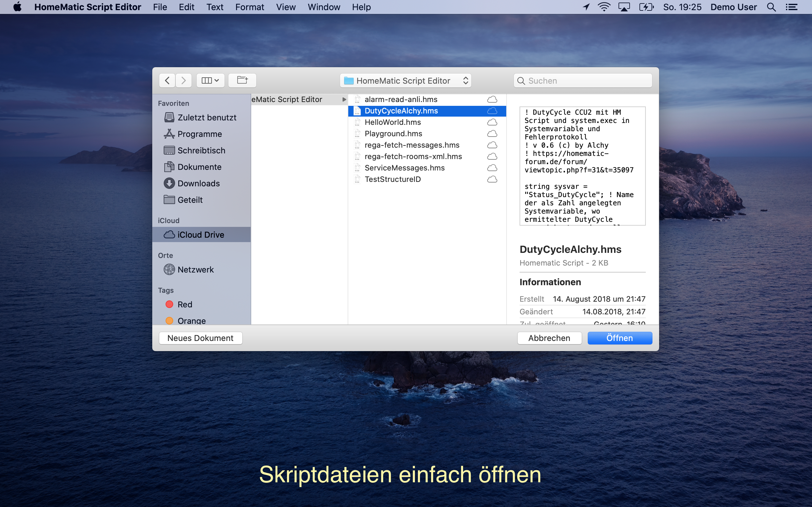Click the Öffnen button
812x507 pixels.
coord(619,338)
